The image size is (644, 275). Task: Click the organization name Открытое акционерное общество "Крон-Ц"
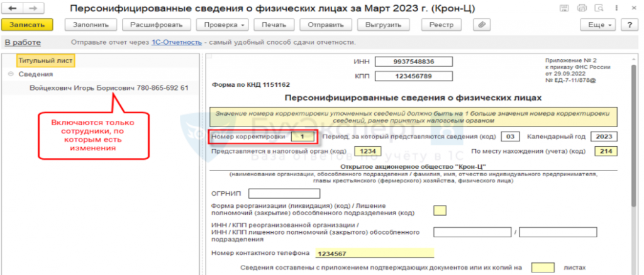coord(413,166)
